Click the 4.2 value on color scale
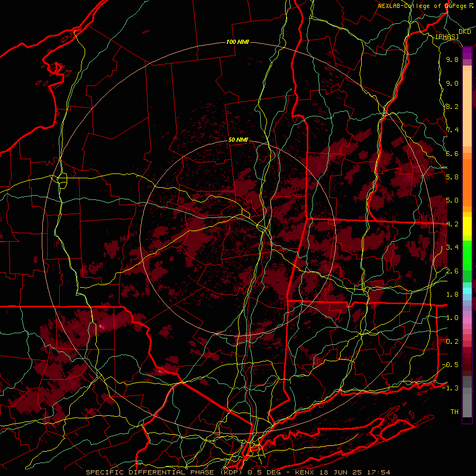The width and height of the screenshot is (476, 476). (x=452, y=224)
